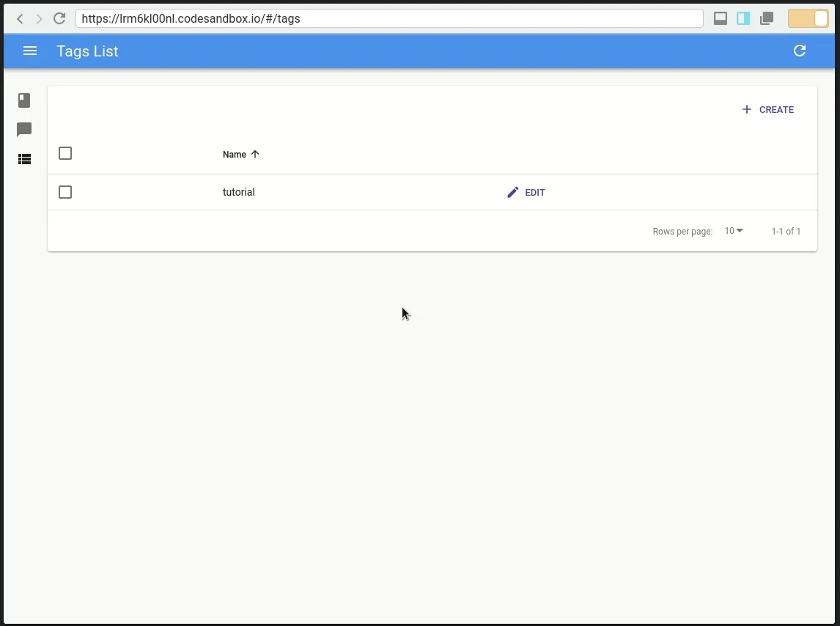
Task: Reload the page with the browser reload icon
Action: pyautogui.click(x=59, y=18)
